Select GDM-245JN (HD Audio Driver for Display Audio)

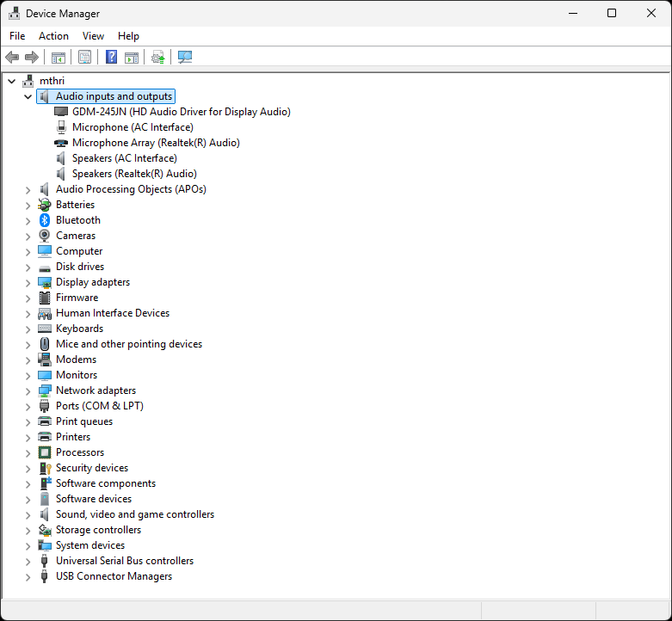point(182,112)
